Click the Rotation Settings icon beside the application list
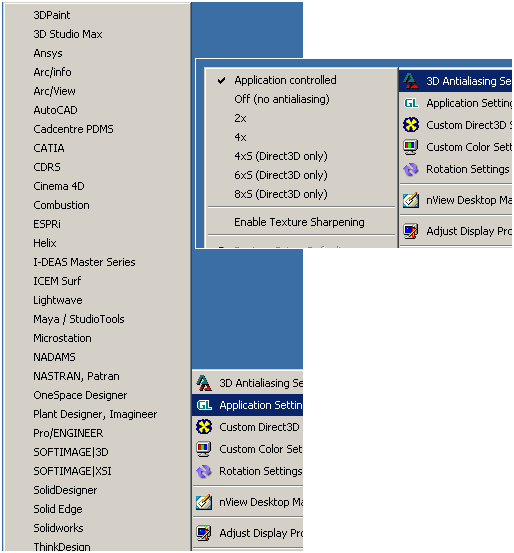The image size is (514, 553). [x=204, y=471]
